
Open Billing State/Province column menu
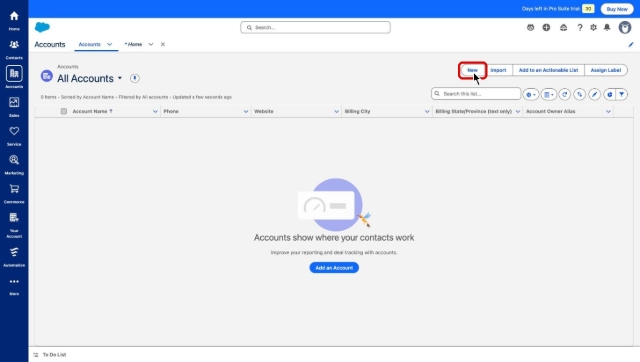click(518, 111)
